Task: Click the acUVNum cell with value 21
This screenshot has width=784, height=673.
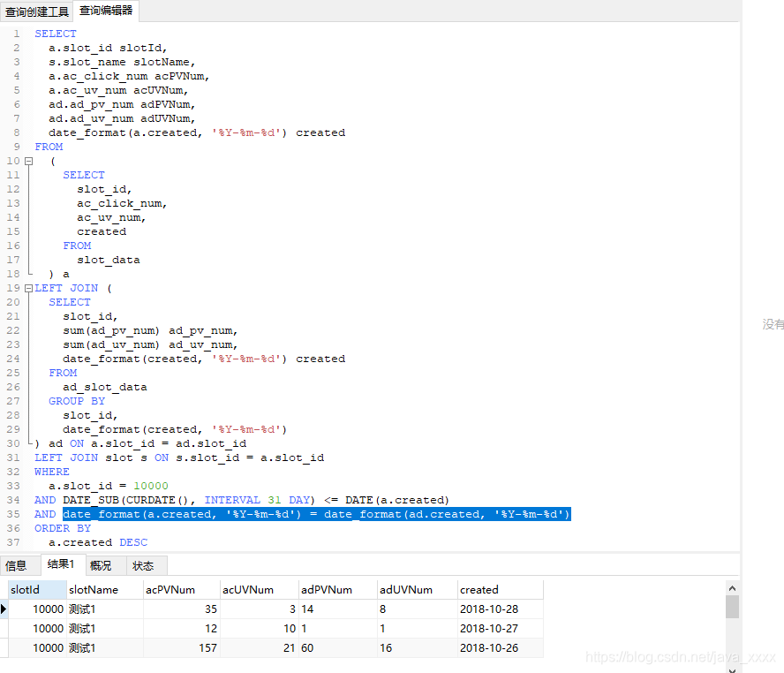Action: tap(259, 648)
